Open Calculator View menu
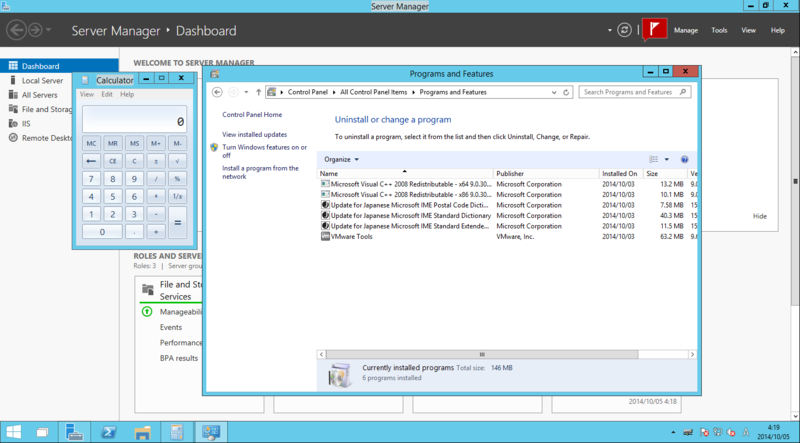The image size is (800, 443). (87, 94)
